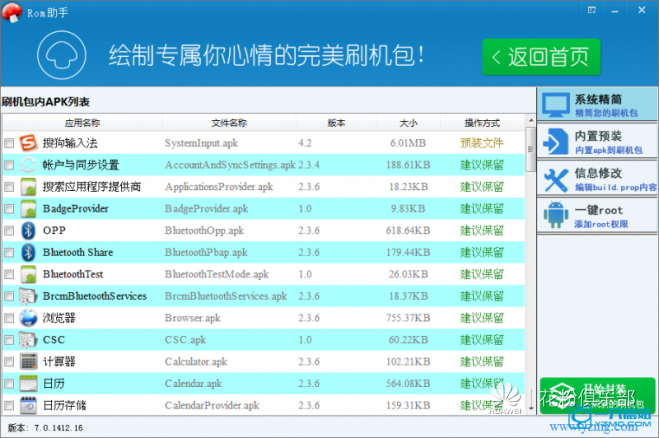Screen dimensions: 659x438
Task: Click the Rom助手 mushroom icon in title bar
Action: [12, 12]
